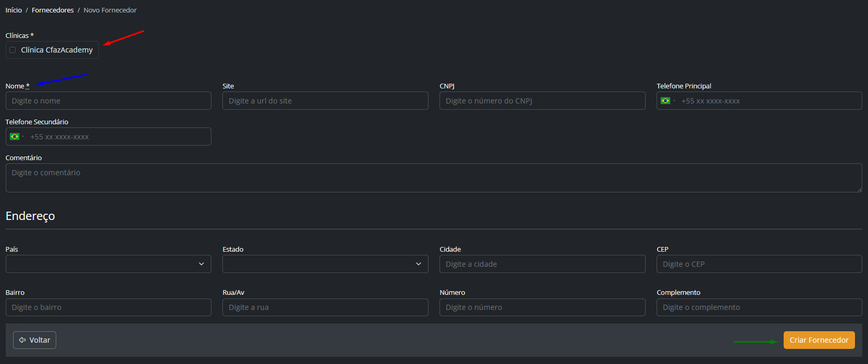The image size is (868, 364).
Task: Open country flag selector in Telefone Principal
Action: tap(668, 101)
